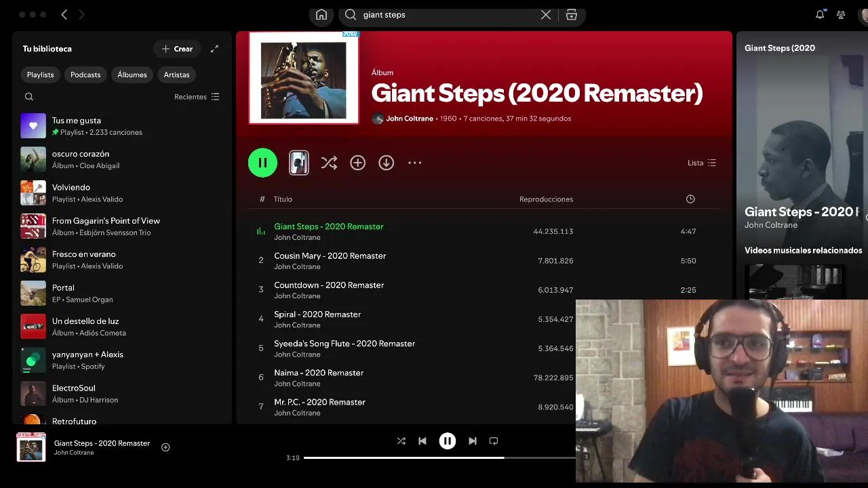Open the related music video thumbnail
The image size is (868, 488).
795,281
